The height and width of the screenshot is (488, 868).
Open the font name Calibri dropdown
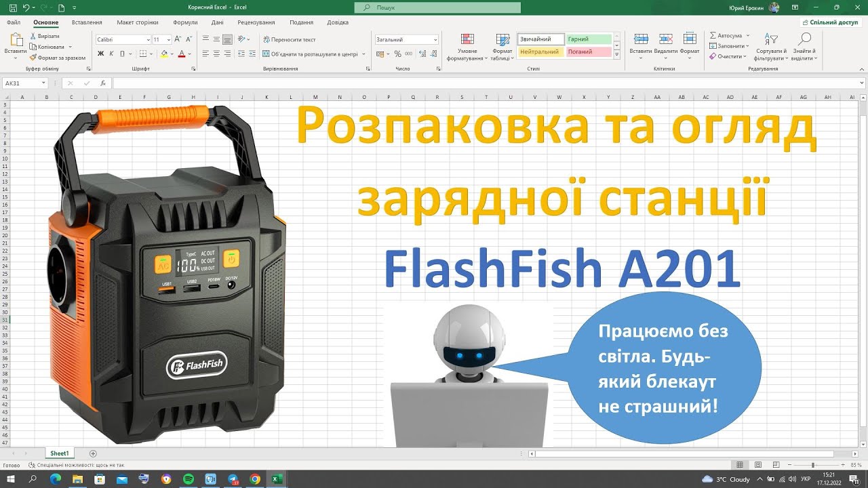[x=149, y=40]
